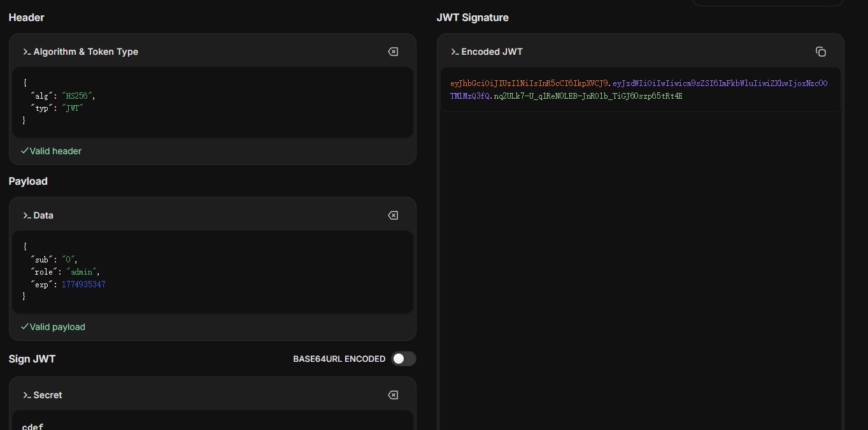Focus the header JSON editor
Screen dimensions: 868x430
(213, 102)
